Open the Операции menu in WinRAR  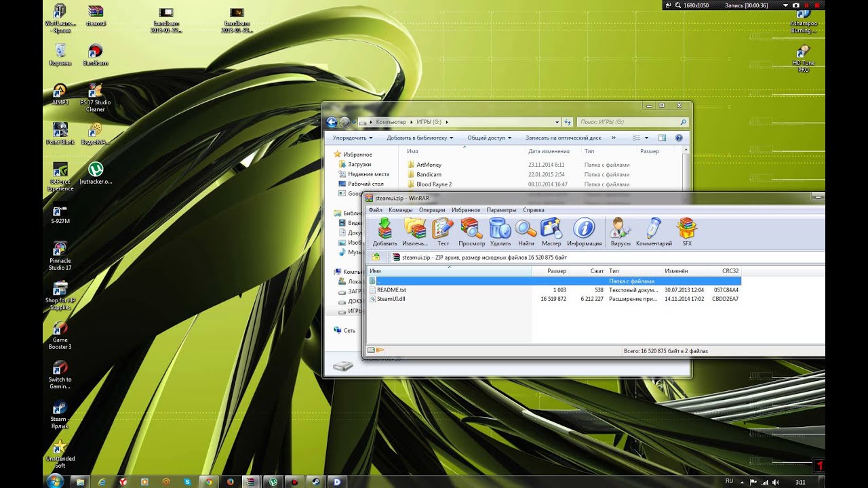pos(432,210)
